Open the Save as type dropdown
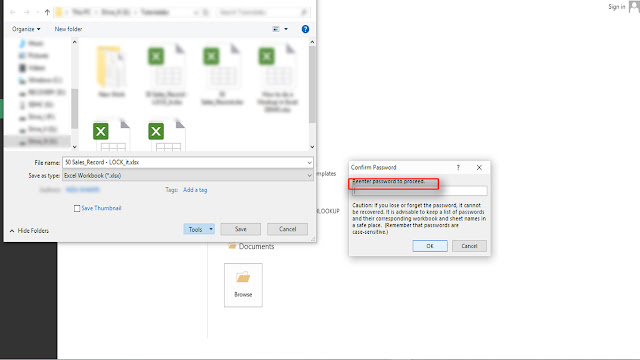Image resolution: width=640 pixels, height=360 pixels. pyautogui.click(x=188, y=176)
